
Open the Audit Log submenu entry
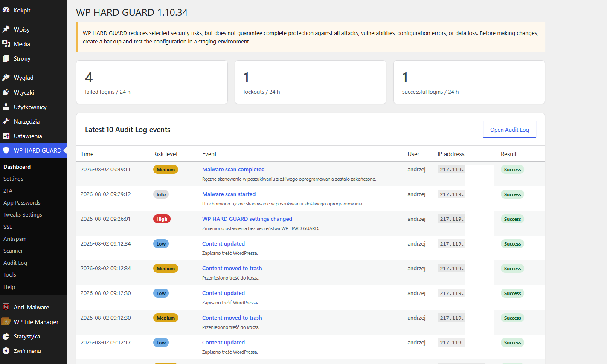15,263
